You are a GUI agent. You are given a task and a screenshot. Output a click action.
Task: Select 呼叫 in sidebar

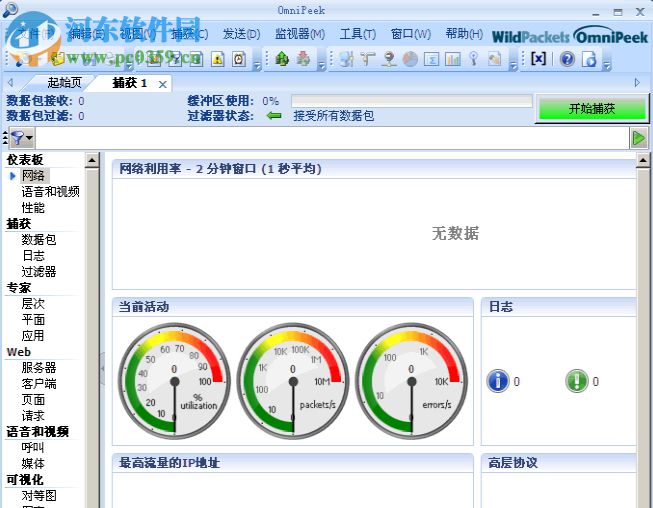click(x=33, y=448)
